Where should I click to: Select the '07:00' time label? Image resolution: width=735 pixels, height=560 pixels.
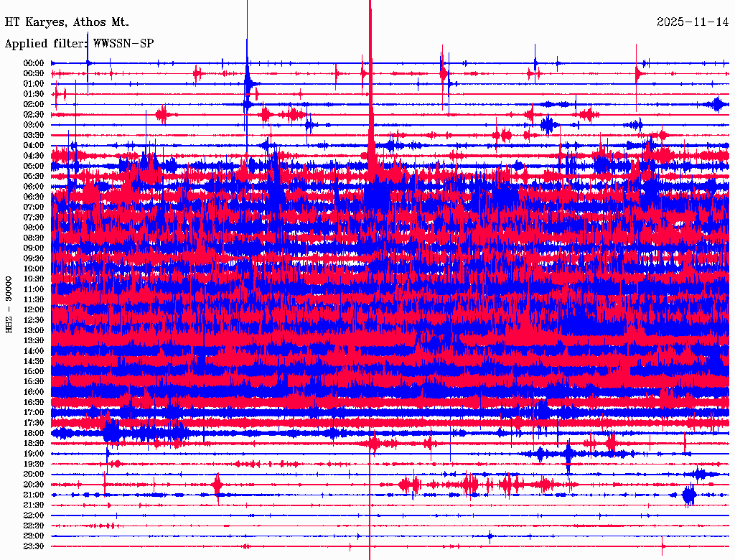coord(34,207)
